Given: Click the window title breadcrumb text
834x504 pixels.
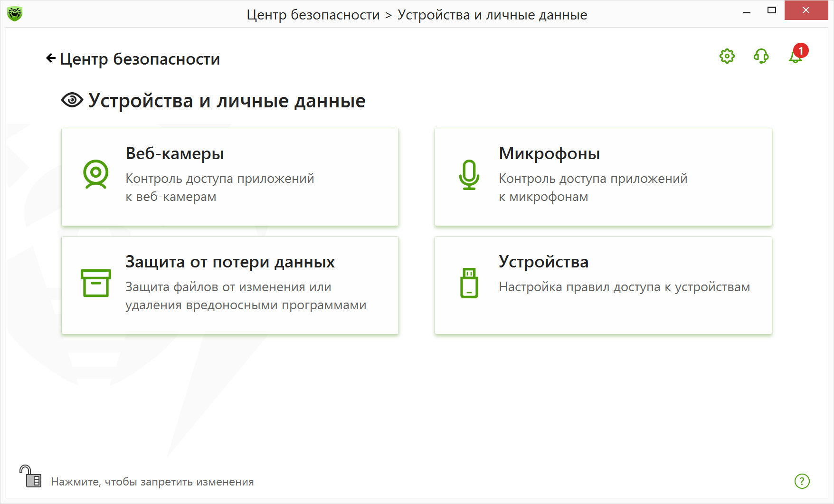Looking at the screenshot, I should coord(417,15).
